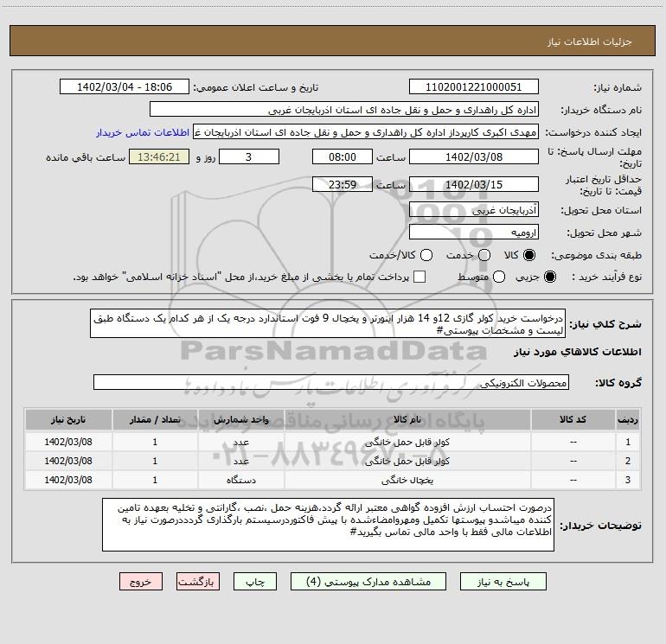Click the price validity date 1402/03/15 field
666x644 pixels.
coord(474,184)
